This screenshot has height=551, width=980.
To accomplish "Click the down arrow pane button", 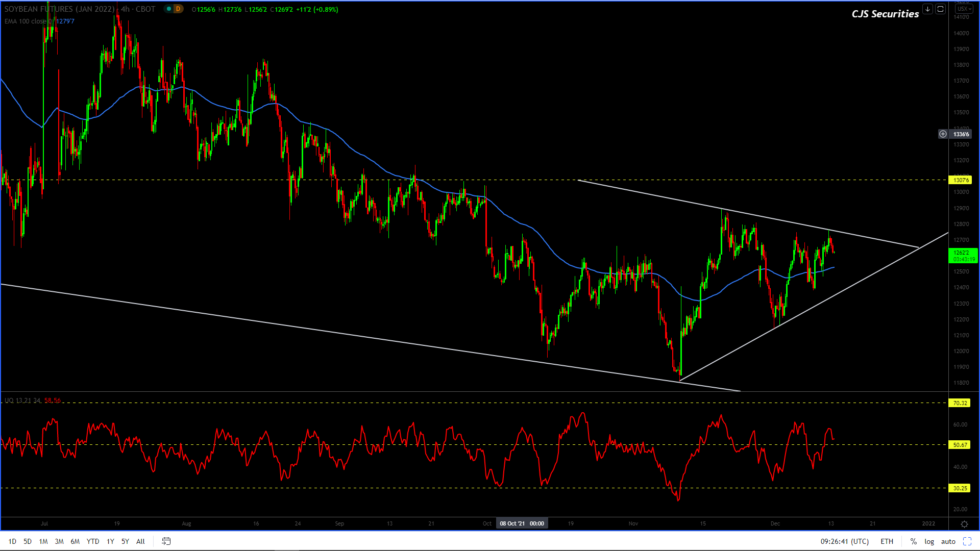I will coord(927,9).
